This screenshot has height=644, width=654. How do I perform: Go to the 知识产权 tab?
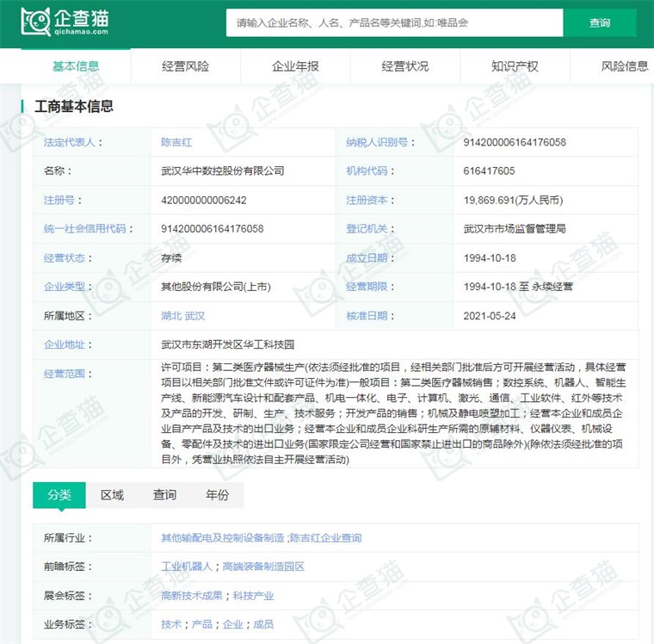tap(515, 66)
